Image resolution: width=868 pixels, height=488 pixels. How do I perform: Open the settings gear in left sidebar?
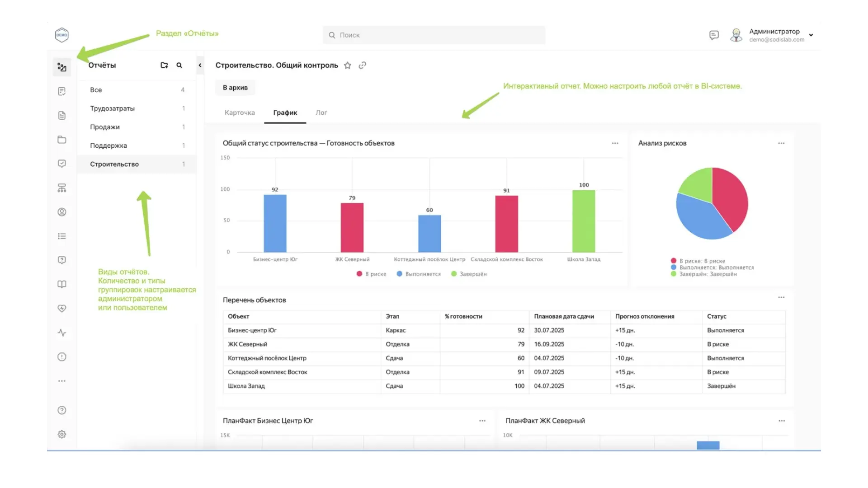click(62, 434)
